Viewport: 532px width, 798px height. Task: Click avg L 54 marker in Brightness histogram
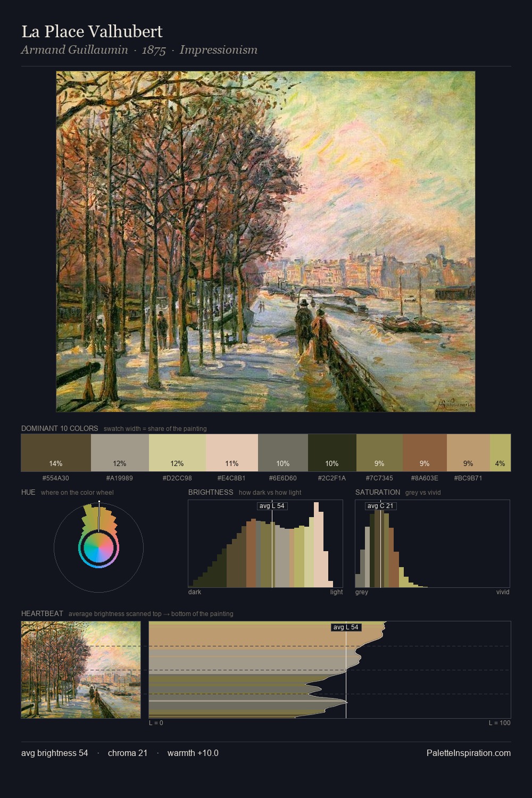[x=272, y=506]
